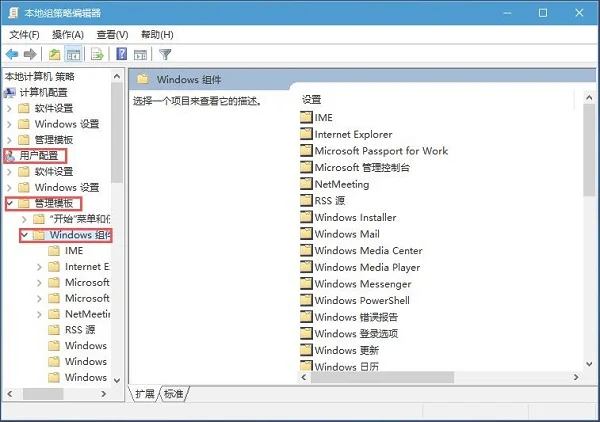Screen dimensions: 600x422
Task: Expand 软件设置 under 计算机配置
Action: [10, 109]
